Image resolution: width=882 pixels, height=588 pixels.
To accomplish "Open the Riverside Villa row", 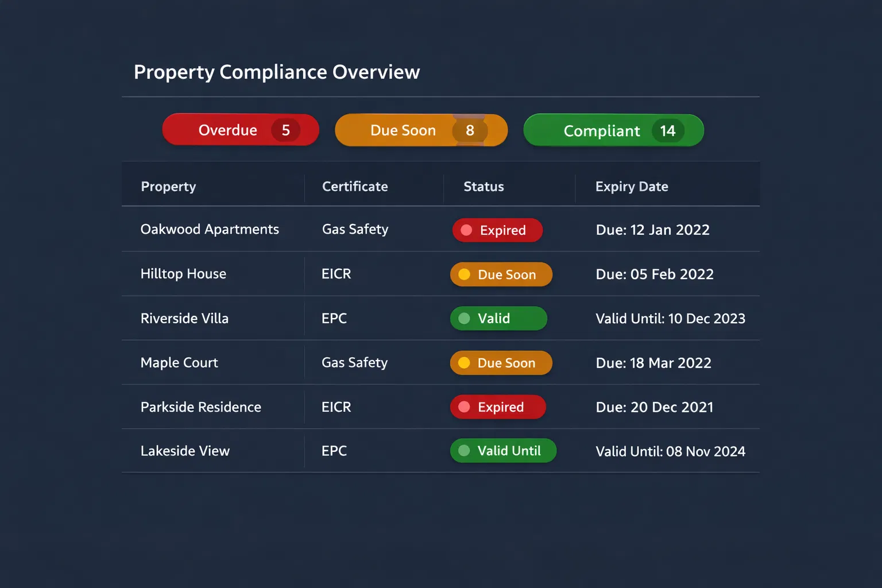I will pyautogui.click(x=440, y=318).
